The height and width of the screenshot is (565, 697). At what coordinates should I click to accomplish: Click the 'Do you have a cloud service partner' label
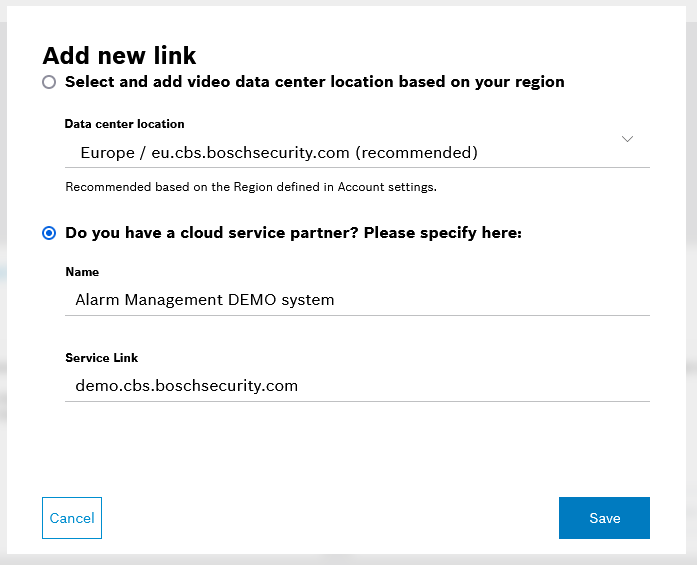[293, 233]
